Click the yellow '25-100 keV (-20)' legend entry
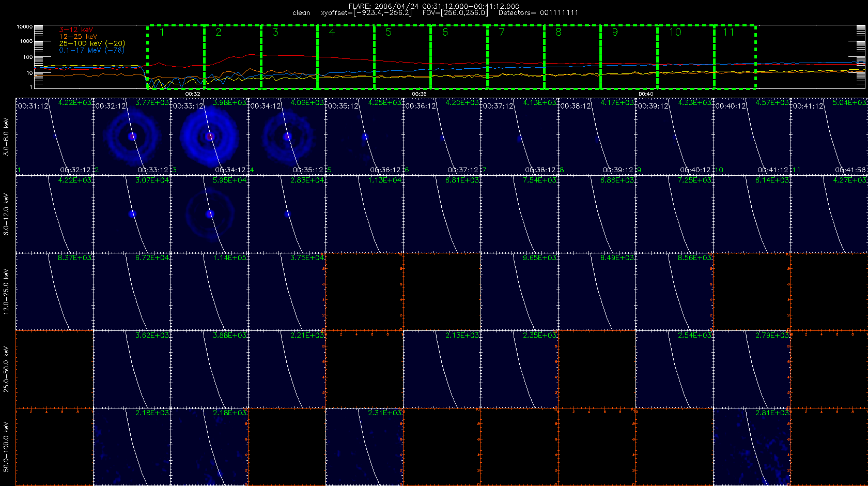The height and width of the screenshot is (486, 868). (x=92, y=43)
